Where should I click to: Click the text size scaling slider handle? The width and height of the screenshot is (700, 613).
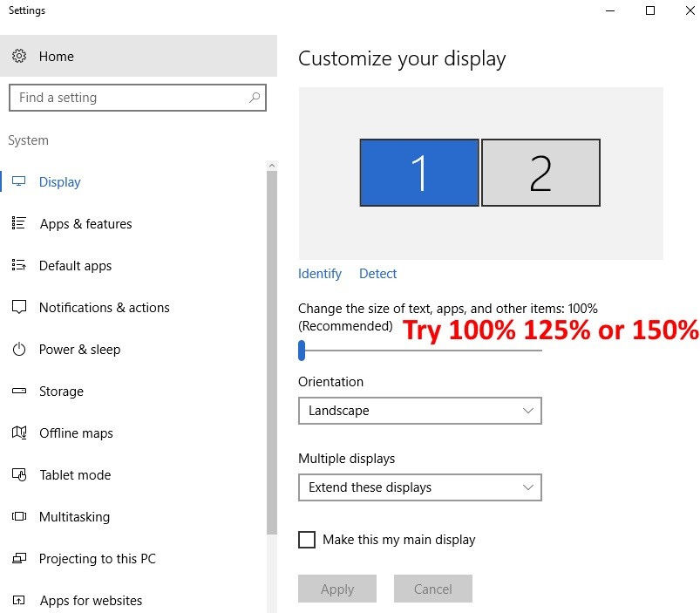pos(302,351)
